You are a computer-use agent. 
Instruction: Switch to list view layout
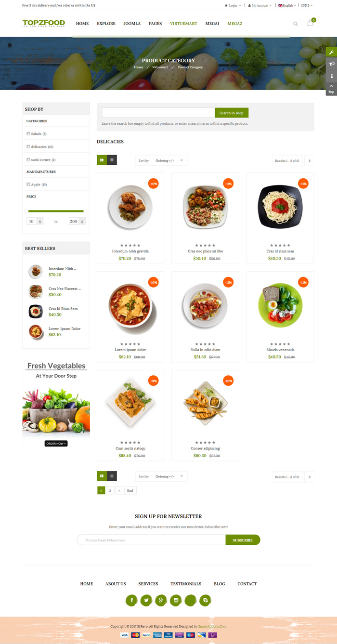(112, 160)
